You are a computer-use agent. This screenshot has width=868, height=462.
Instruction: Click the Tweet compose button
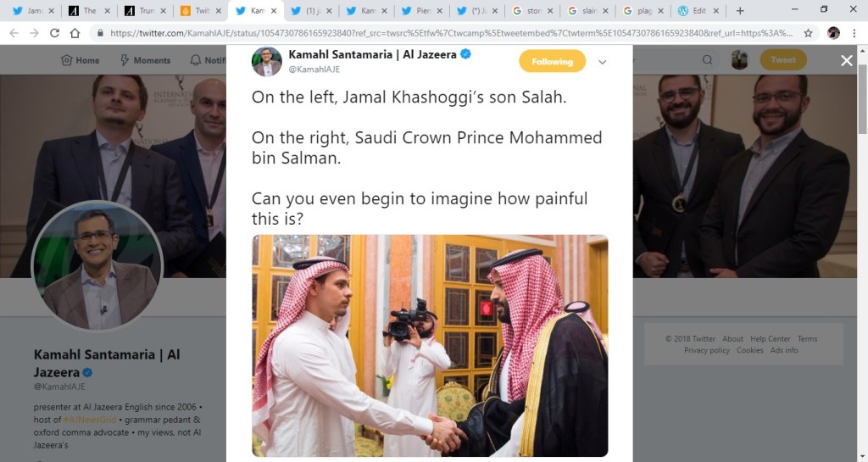click(782, 60)
